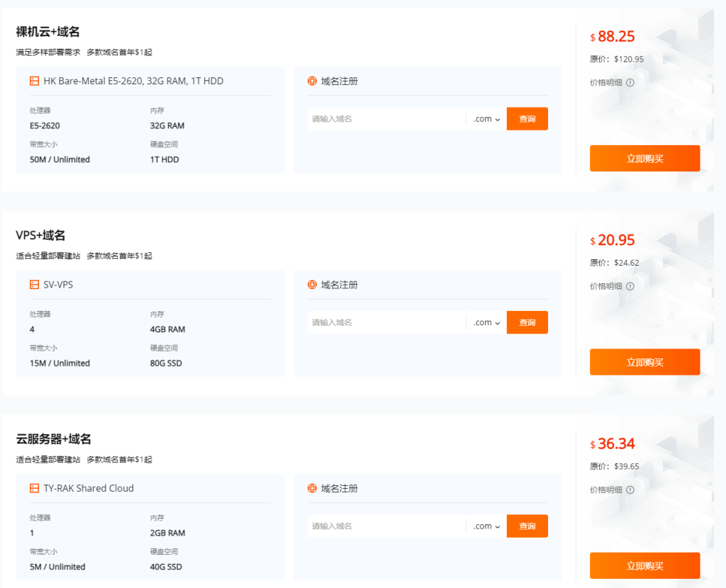Viewport: 726px width, 588px height.
Task: Click the server icon beside TY-RAK Shared Cloud
Action: coord(34,488)
